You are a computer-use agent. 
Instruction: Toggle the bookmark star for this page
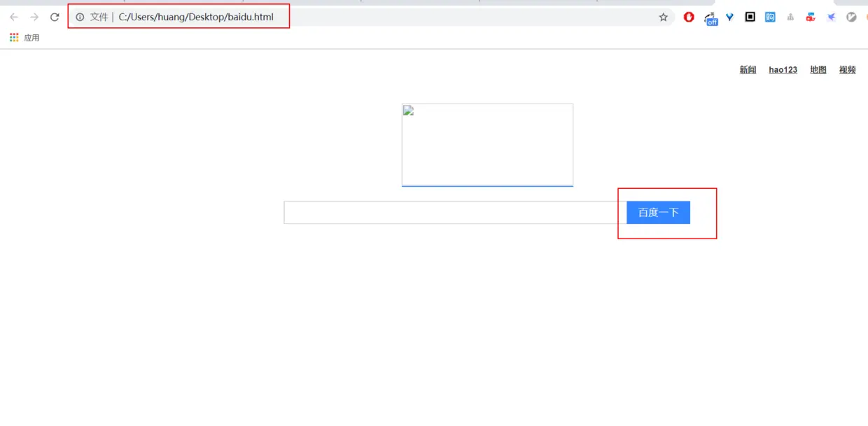click(x=662, y=17)
